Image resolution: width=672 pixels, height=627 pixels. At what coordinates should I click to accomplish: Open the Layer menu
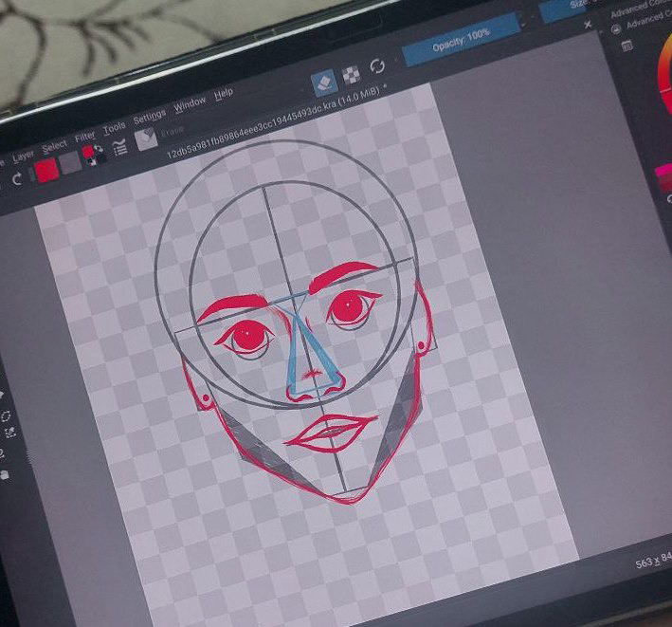pyautogui.click(x=23, y=157)
